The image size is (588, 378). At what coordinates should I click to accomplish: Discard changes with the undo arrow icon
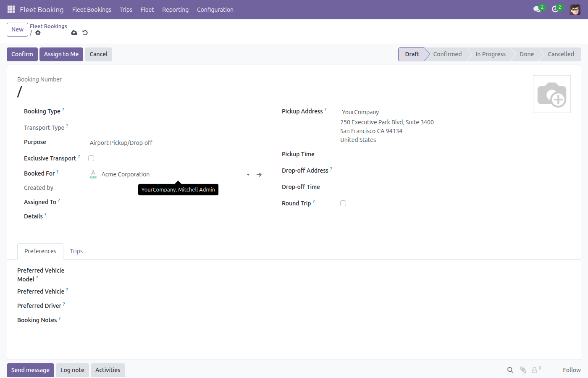(85, 33)
